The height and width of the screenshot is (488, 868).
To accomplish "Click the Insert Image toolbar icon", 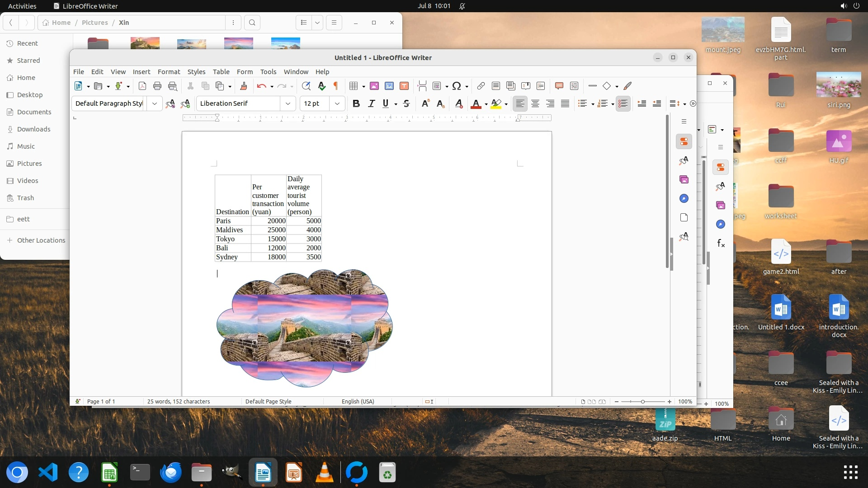I will [374, 86].
